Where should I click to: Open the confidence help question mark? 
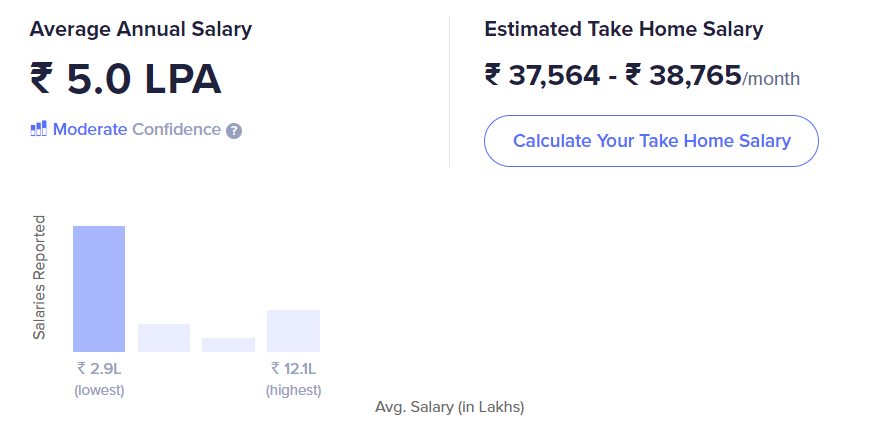[x=234, y=130]
